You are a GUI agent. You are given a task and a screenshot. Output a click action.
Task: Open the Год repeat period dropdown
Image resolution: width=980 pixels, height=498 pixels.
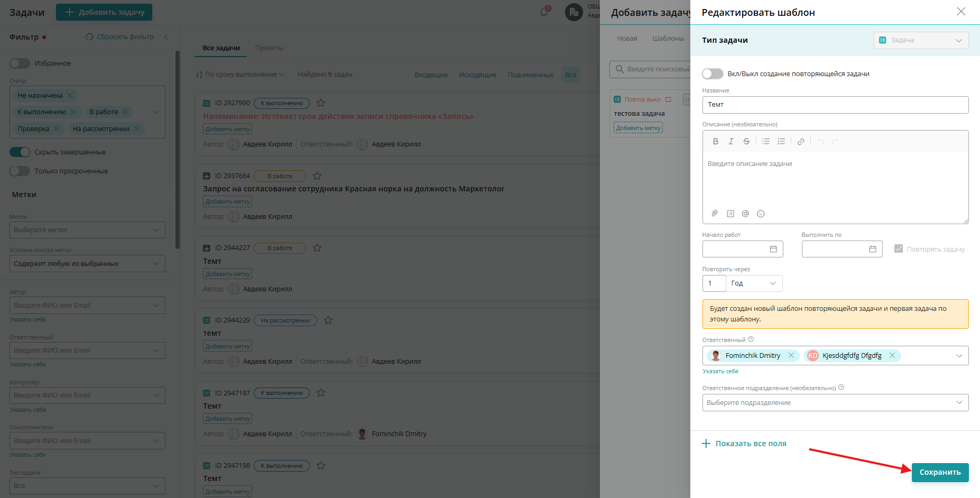coord(754,283)
